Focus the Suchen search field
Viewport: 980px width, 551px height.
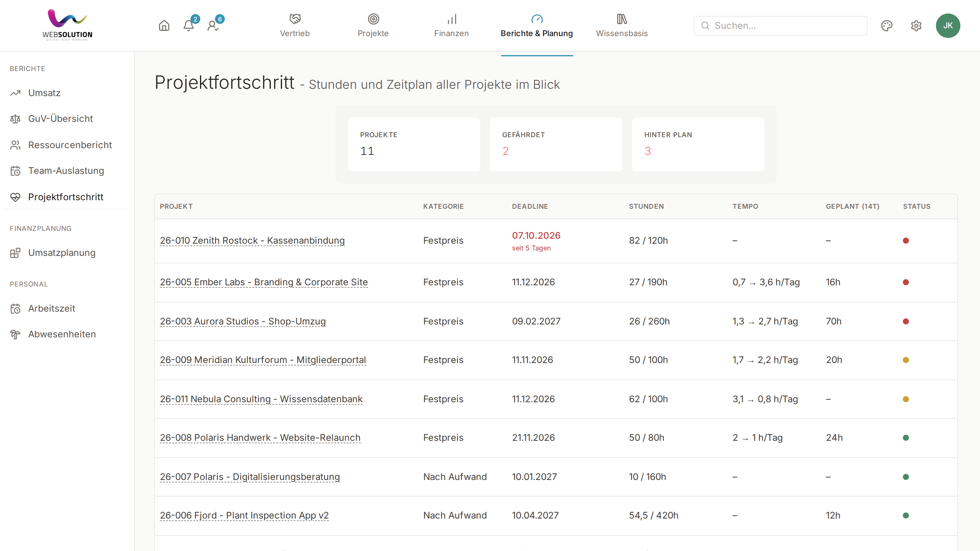(x=780, y=25)
